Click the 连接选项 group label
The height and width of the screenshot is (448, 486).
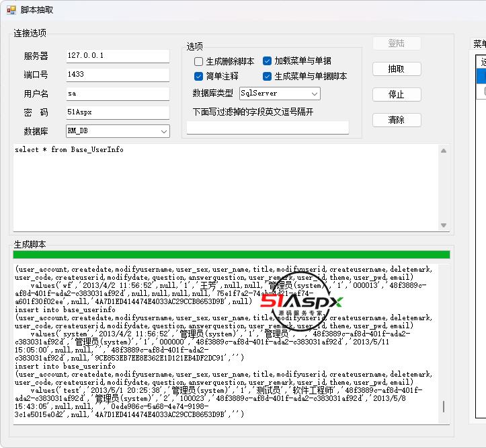pos(30,33)
